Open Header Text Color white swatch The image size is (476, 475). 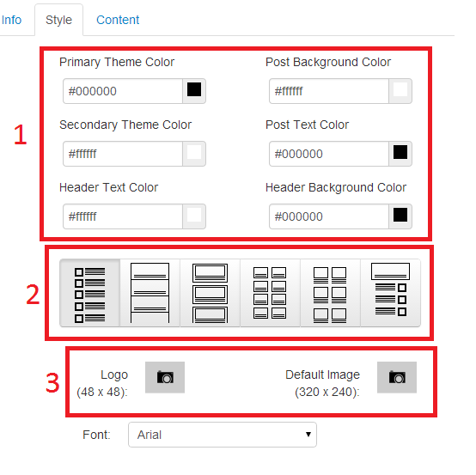[x=194, y=216]
